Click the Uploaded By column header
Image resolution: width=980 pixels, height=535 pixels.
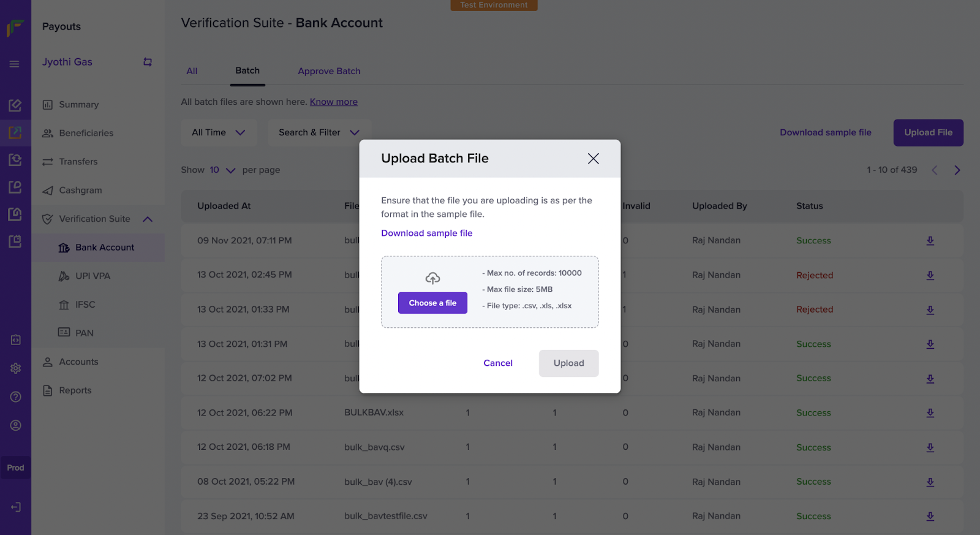tap(719, 206)
